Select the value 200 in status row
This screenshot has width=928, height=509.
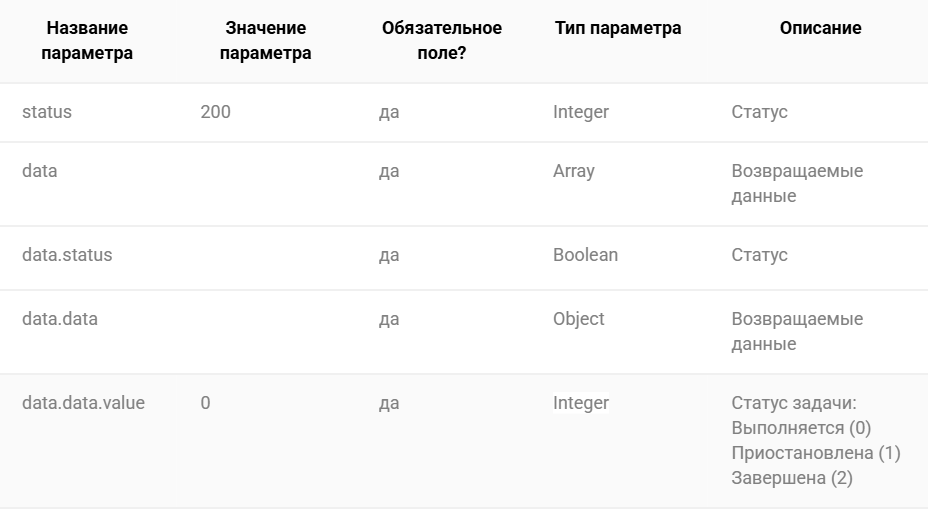[215, 112]
